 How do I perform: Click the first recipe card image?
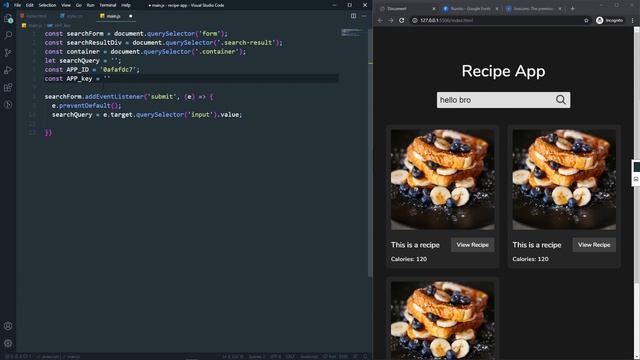(442, 180)
